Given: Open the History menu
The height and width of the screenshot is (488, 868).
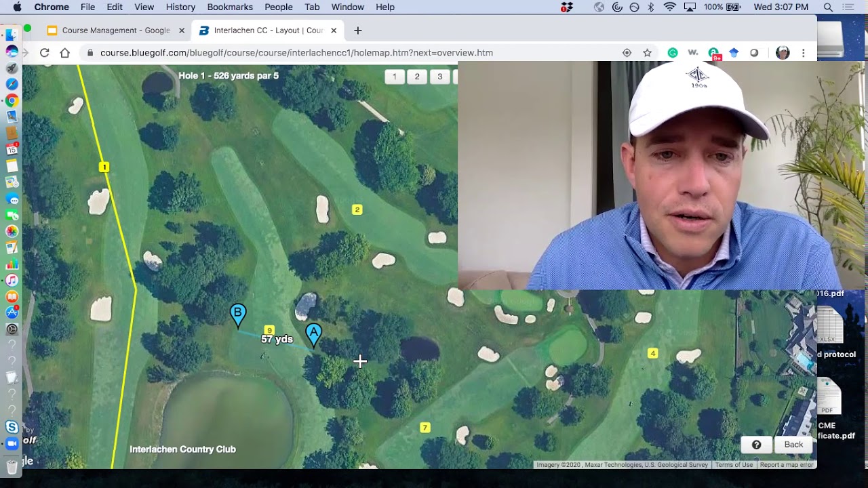Looking at the screenshot, I should click(180, 7).
